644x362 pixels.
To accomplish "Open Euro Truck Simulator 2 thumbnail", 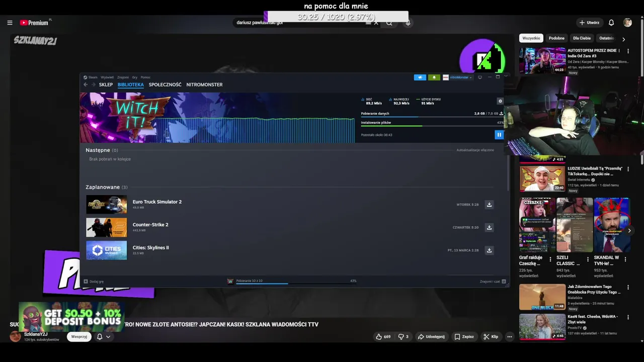I will click(106, 205).
